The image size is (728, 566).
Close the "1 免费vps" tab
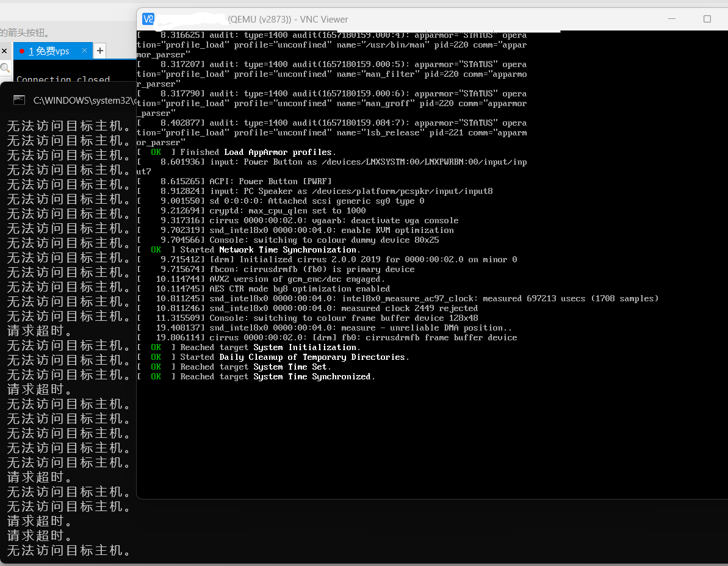coord(84,51)
